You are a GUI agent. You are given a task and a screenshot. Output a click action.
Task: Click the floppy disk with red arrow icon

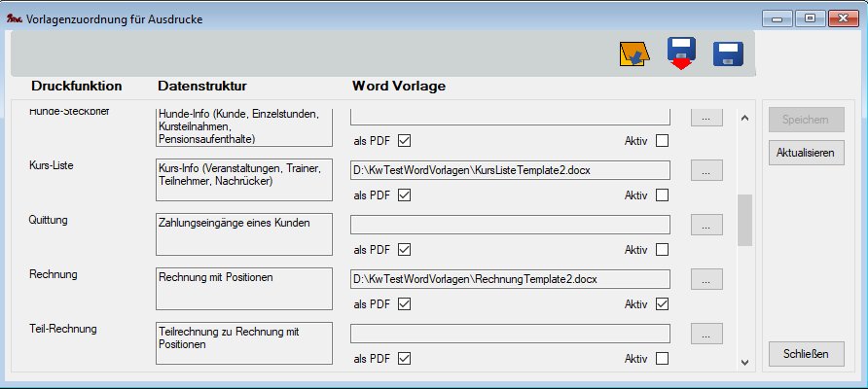(681, 54)
